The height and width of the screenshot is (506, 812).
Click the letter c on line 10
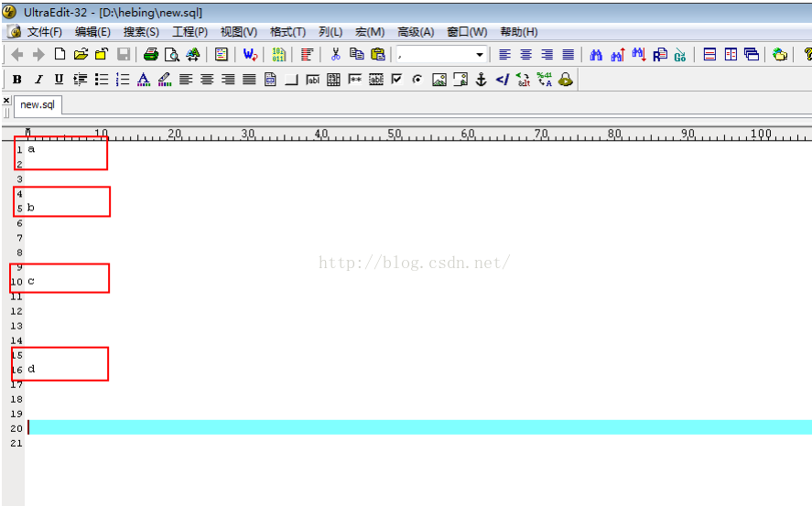(31, 282)
